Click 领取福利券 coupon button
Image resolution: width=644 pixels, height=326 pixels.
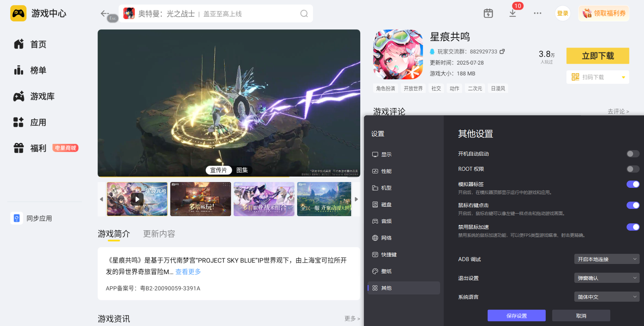tap(604, 13)
